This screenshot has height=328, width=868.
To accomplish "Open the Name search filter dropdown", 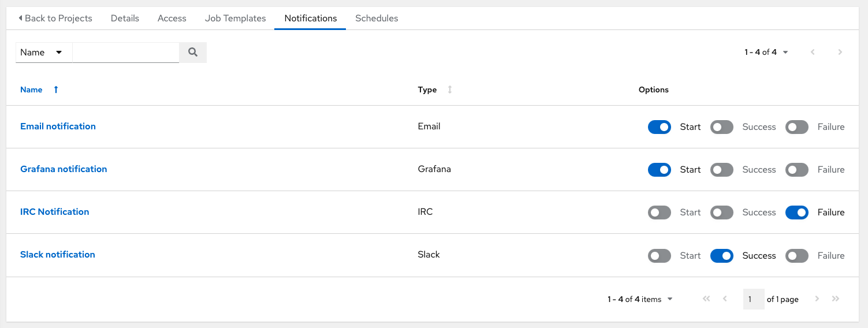I will (43, 53).
